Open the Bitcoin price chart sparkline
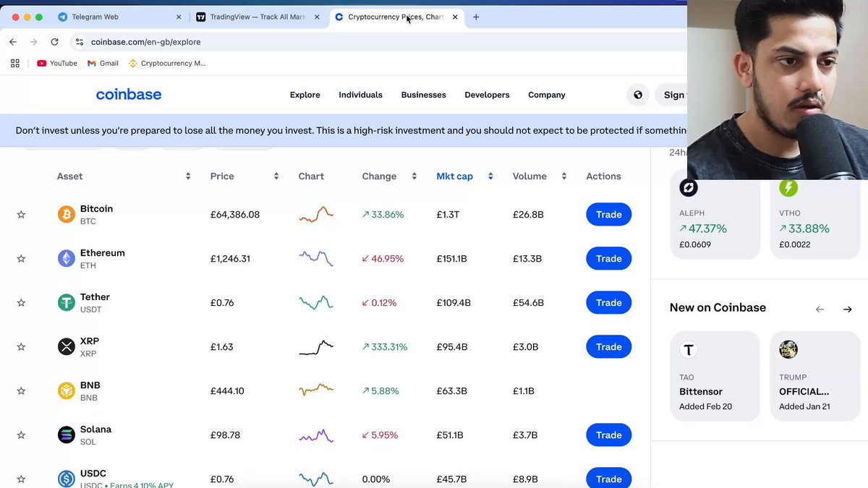Viewport: 868px width, 488px height. (x=316, y=215)
